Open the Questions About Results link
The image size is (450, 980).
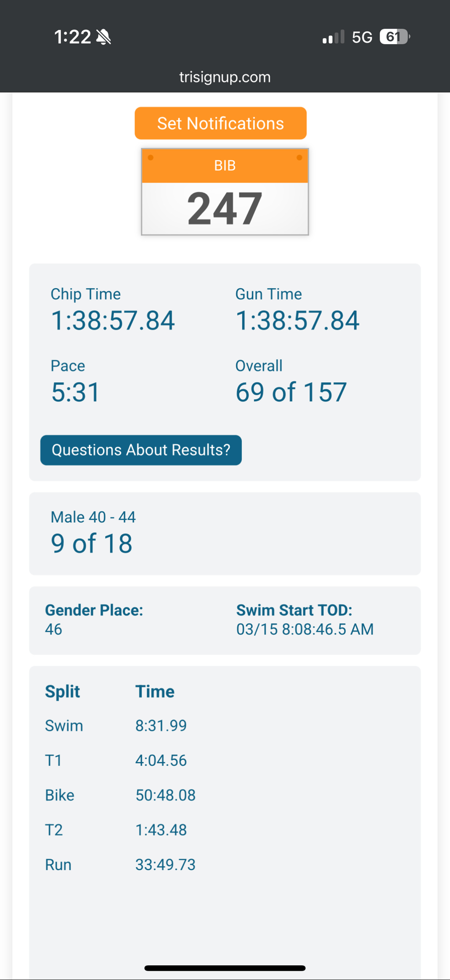(x=141, y=450)
